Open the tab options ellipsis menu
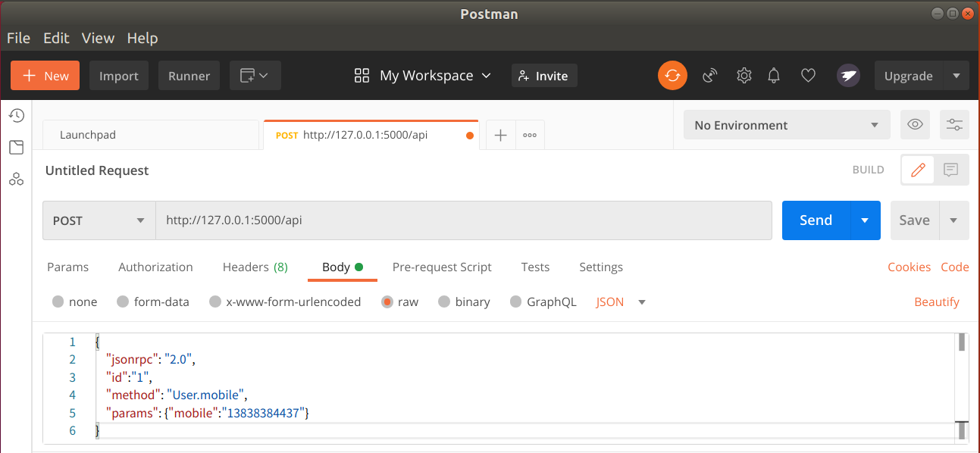This screenshot has width=980, height=453. [x=530, y=135]
